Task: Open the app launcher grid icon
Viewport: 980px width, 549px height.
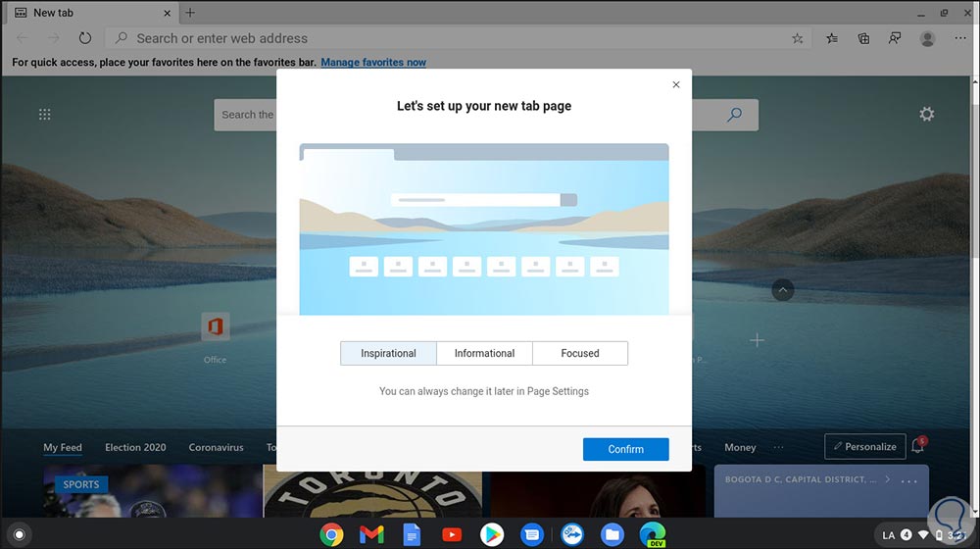Action: coord(44,115)
